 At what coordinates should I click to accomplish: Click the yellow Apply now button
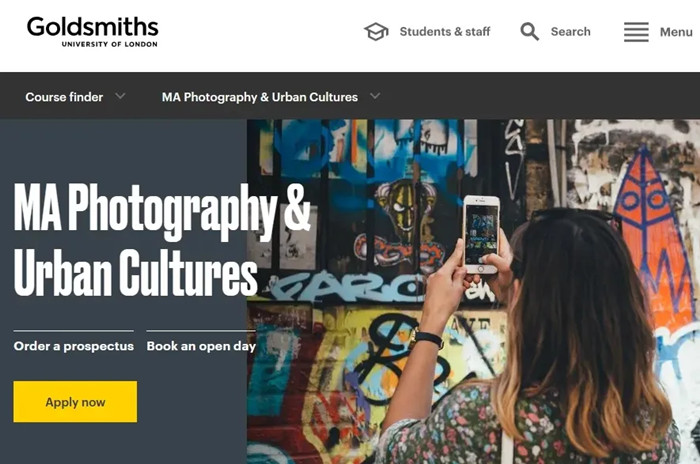point(75,402)
